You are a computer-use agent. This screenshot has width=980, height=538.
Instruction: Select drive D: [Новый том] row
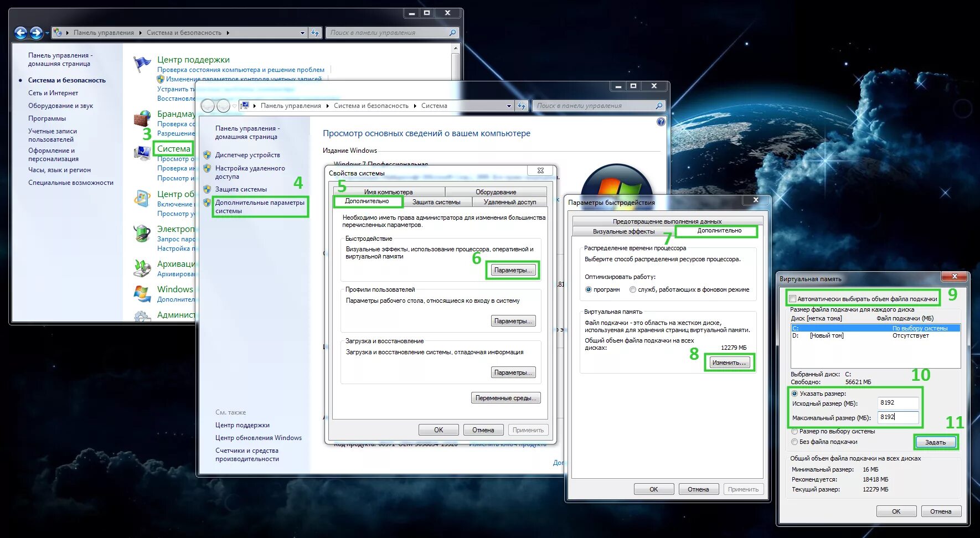pyautogui.click(x=875, y=335)
